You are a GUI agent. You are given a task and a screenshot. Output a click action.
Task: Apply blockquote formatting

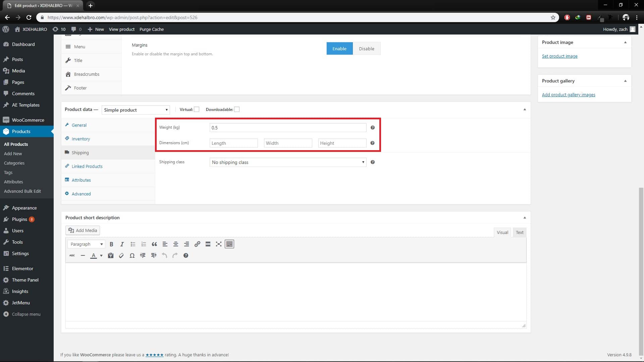pos(154,244)
